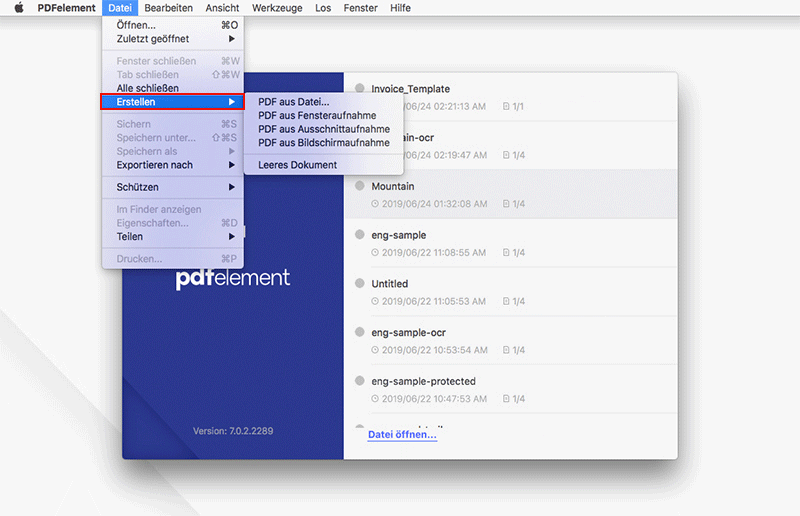Click the Datei öffnen... link
The width and height of the screenshot is (800, 516).
coord(402,434)
